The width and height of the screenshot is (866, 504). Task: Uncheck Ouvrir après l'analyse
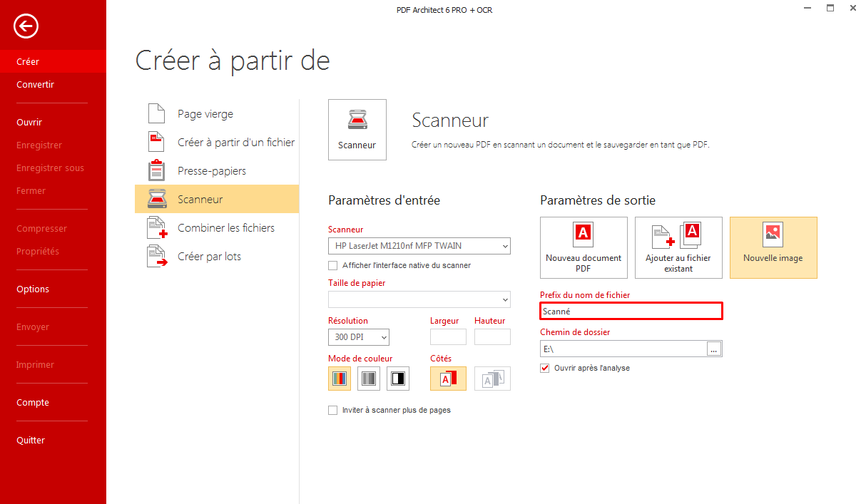(545, 368)
